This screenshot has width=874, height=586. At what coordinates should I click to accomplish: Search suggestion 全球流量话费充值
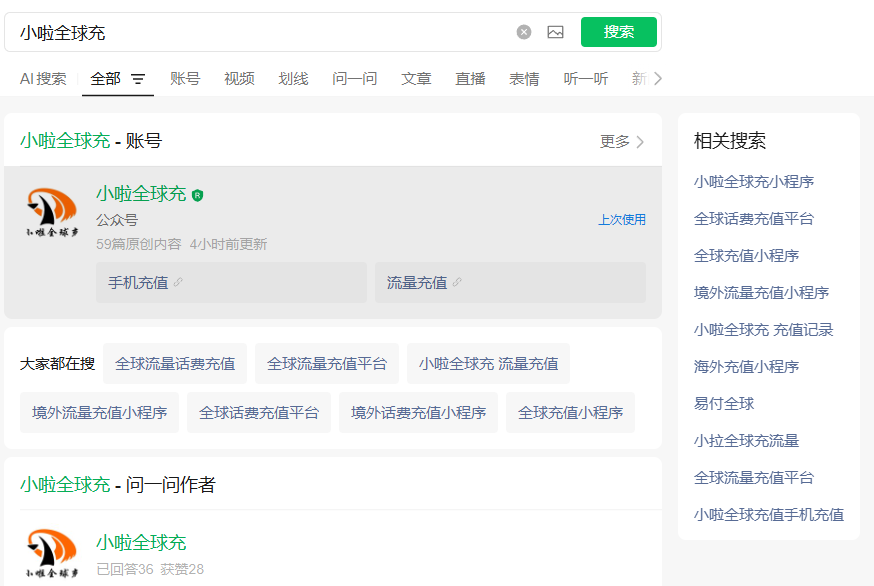click(x=175, y=364)
